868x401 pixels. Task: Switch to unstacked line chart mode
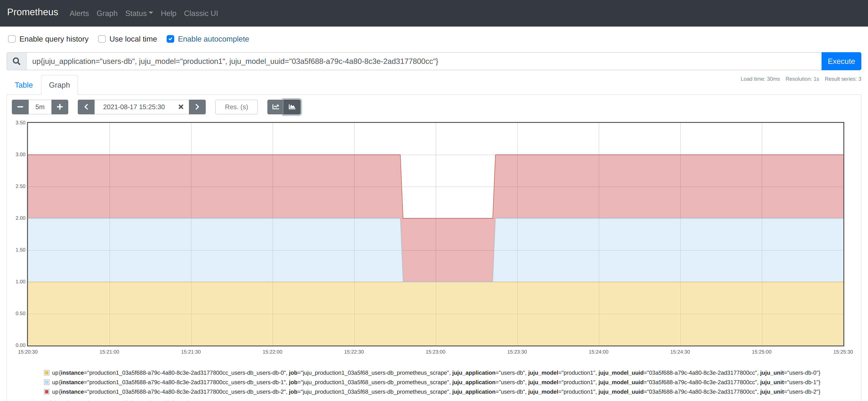pos(276,107)
